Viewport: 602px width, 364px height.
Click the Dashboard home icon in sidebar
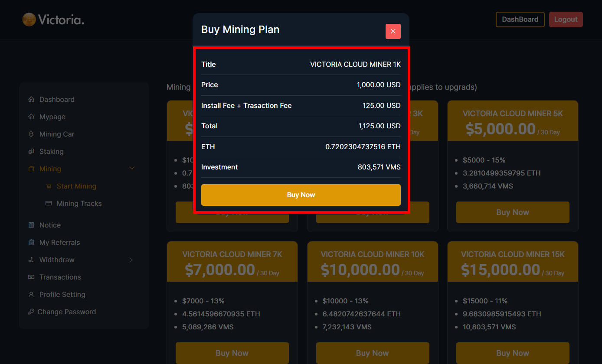(31, 100)
